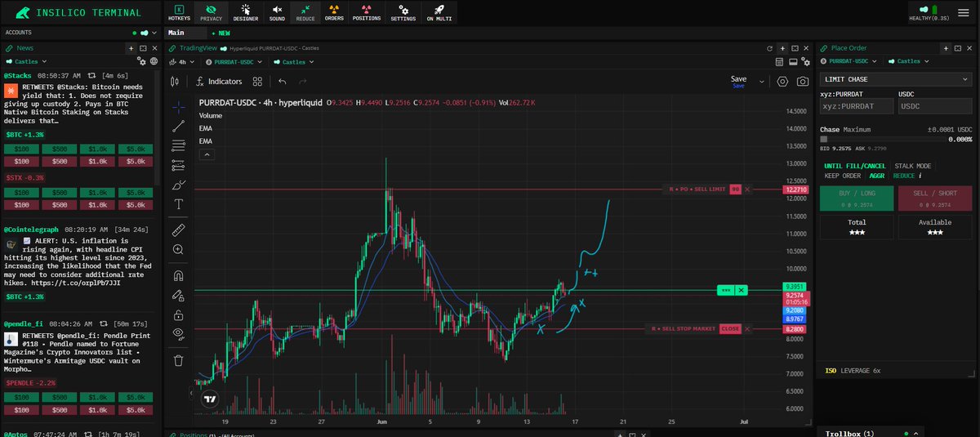Focus the xyz:PURRDAT quantity input
Screen dimensions: 980x437
coord(857,106)
